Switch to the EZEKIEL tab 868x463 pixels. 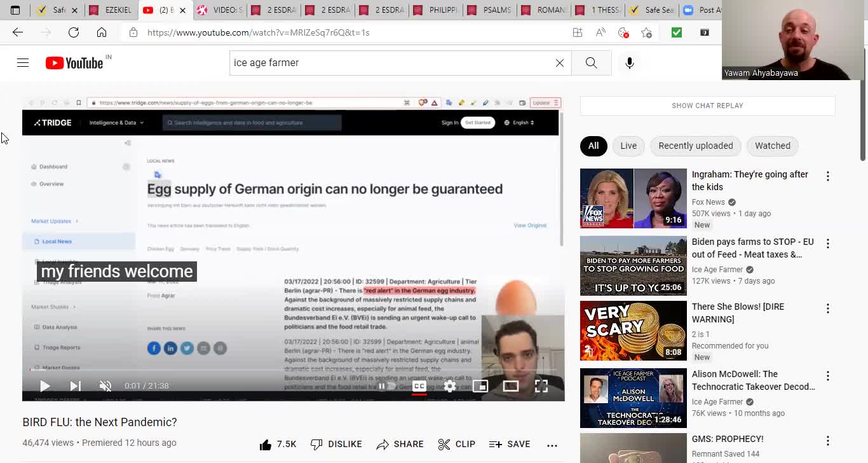pyautogui.click(x=111, y=10)
